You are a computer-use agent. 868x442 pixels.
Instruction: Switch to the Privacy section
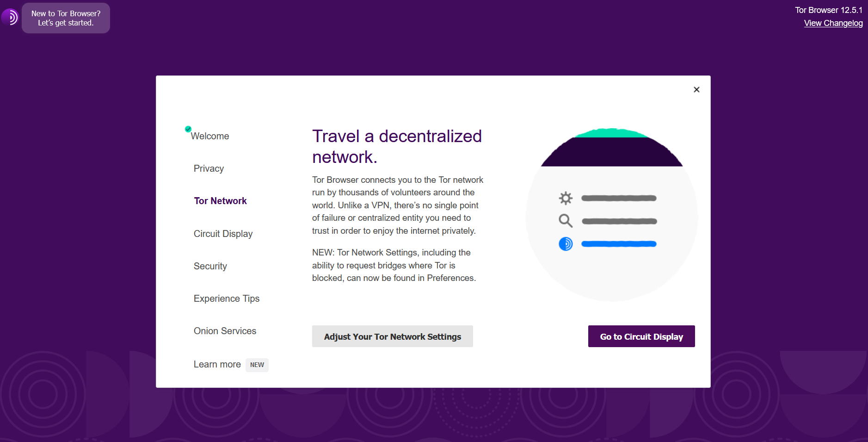click(x=209, y=168)
